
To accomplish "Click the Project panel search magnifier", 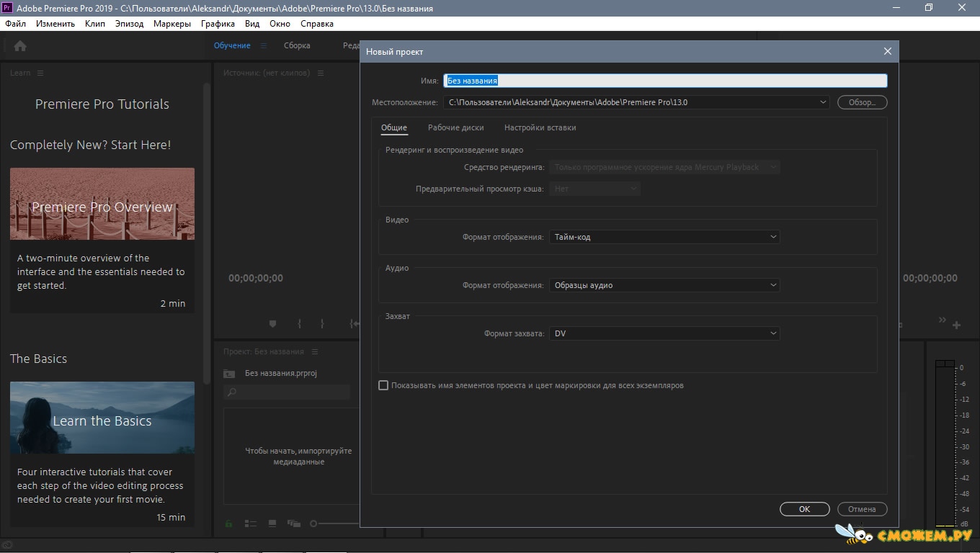I will tap(231, 392).
